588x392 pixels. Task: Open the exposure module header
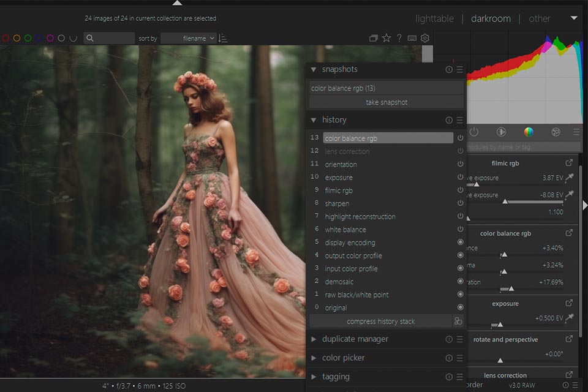click(505, 303)
